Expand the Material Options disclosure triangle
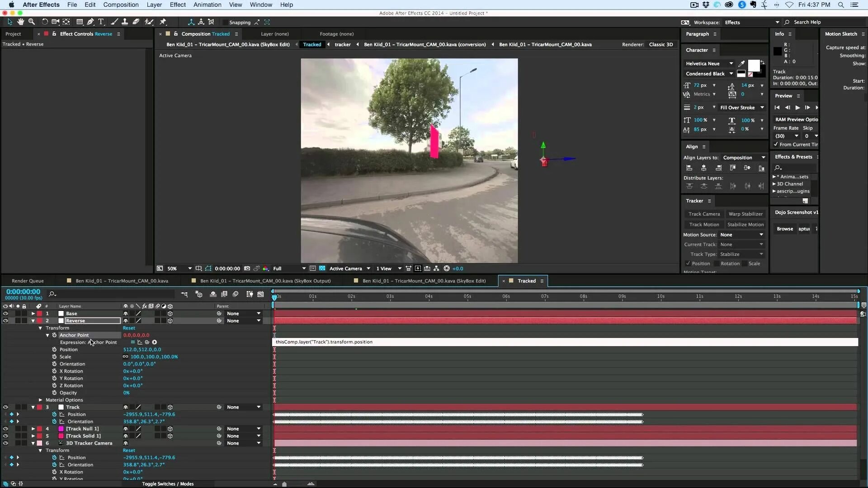 pos(40,400)
